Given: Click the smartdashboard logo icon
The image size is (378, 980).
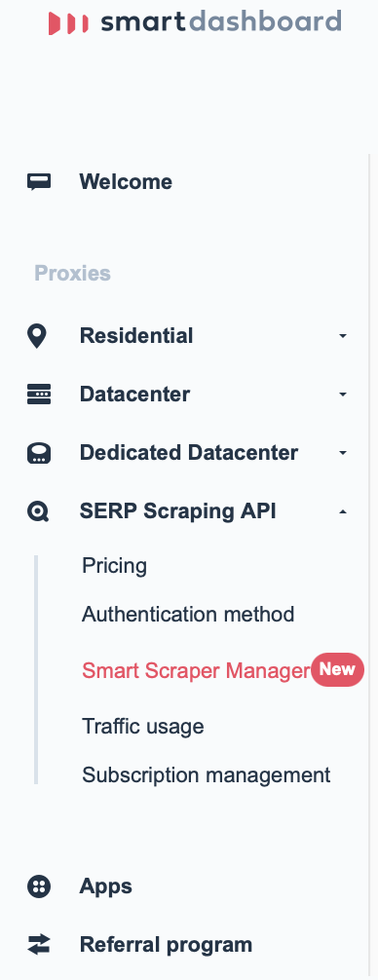Looking at the screenshot, I should (x=68, y=23).
